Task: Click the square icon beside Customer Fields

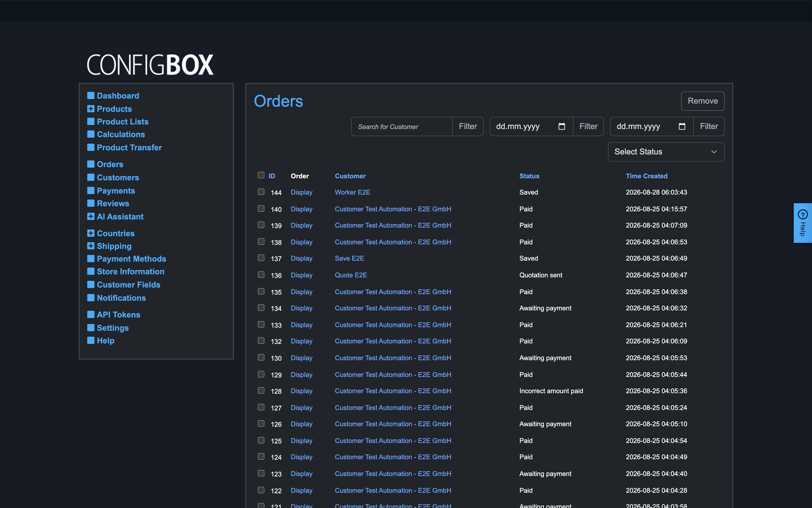Action: point(91,284)
